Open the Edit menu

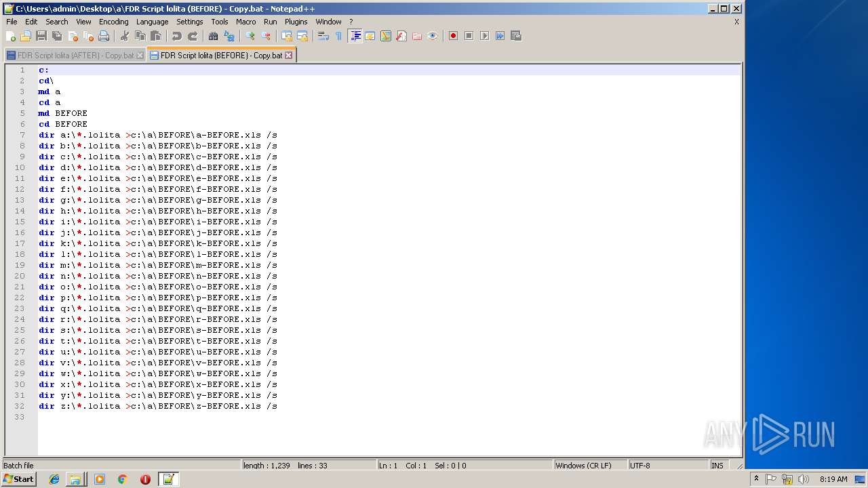(x=31, y=22)
